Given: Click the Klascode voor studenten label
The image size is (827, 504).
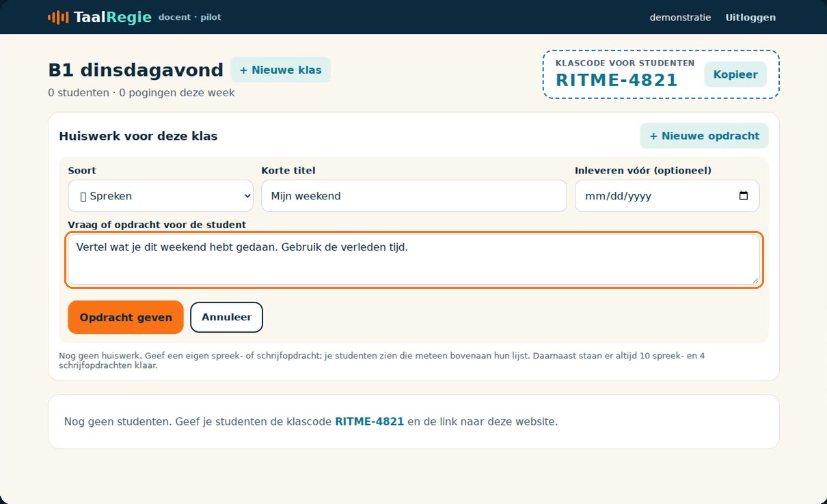Looking at the screenshot, I should tap(625, 63).
